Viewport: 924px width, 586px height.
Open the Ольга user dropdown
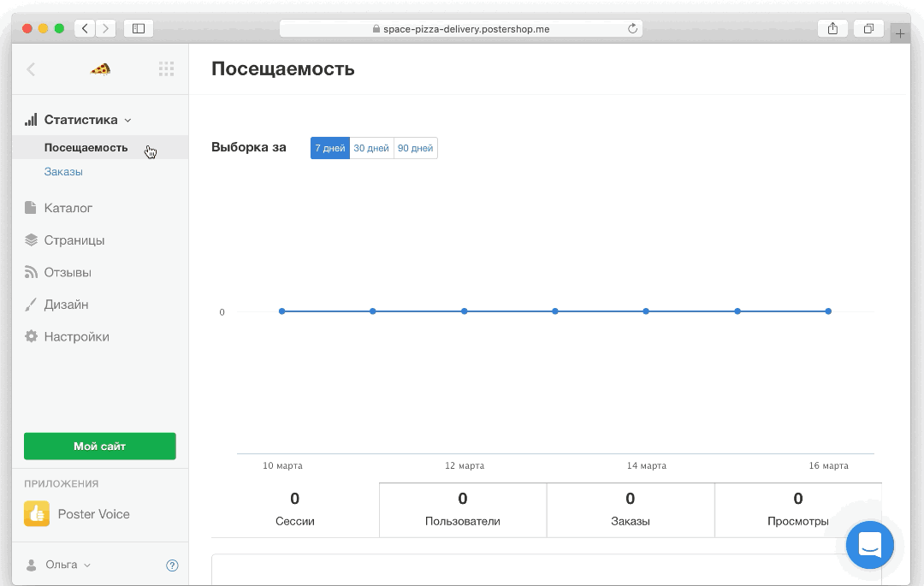point(60,565)
